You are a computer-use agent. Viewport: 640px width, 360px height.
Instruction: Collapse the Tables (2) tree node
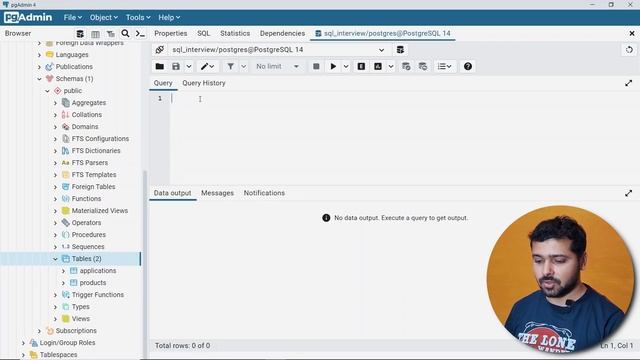tap(55, 259)
